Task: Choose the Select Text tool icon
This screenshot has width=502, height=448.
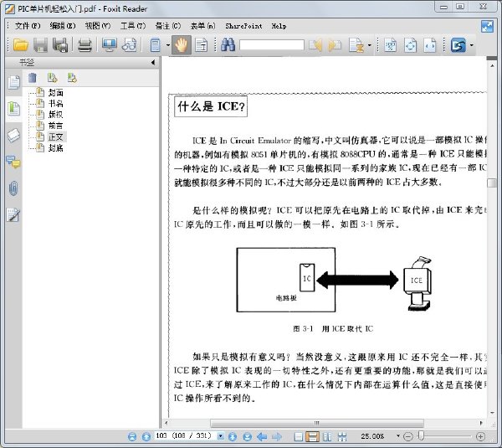Action: pos(201,45)
